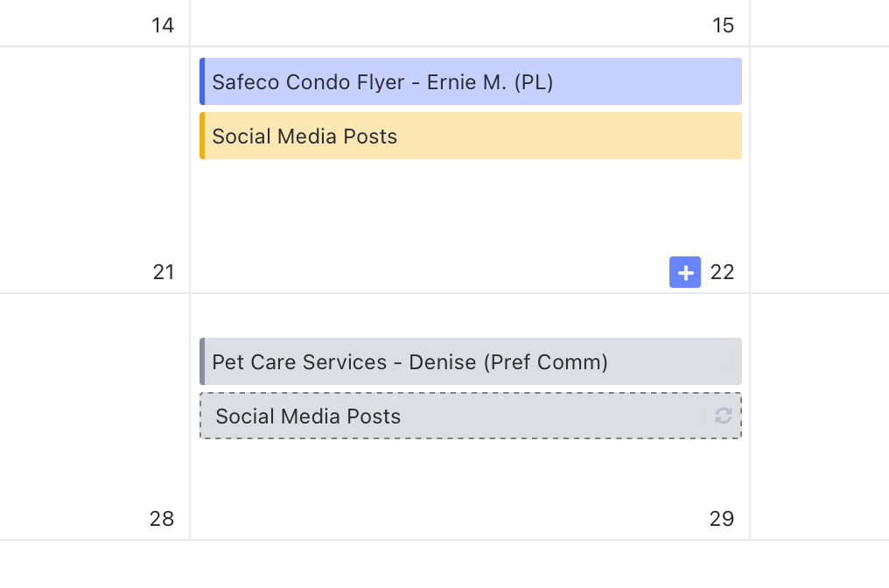Click blue color stripe on Safeco event
889x588 pixels.
point(202,81)
